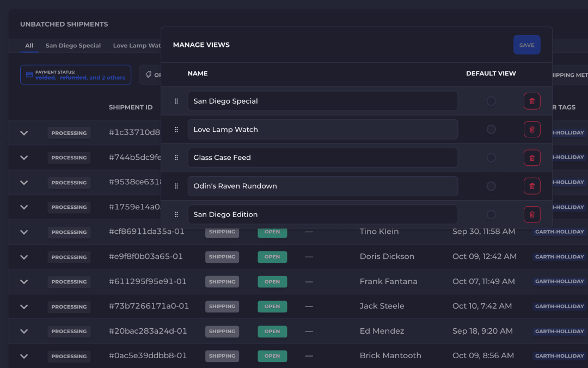Set San Diego Edition as default view
588x368 pixels.
point(491,214)
